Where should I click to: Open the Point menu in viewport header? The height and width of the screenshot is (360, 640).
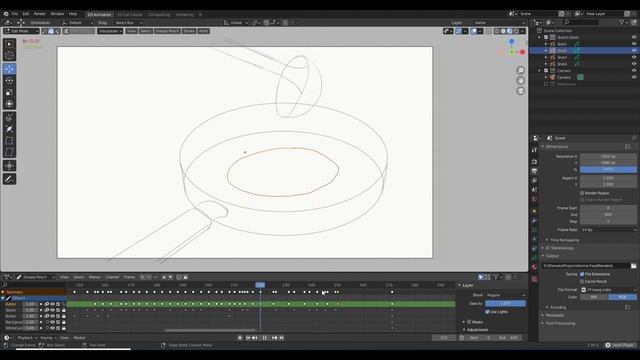pos(203,31)
